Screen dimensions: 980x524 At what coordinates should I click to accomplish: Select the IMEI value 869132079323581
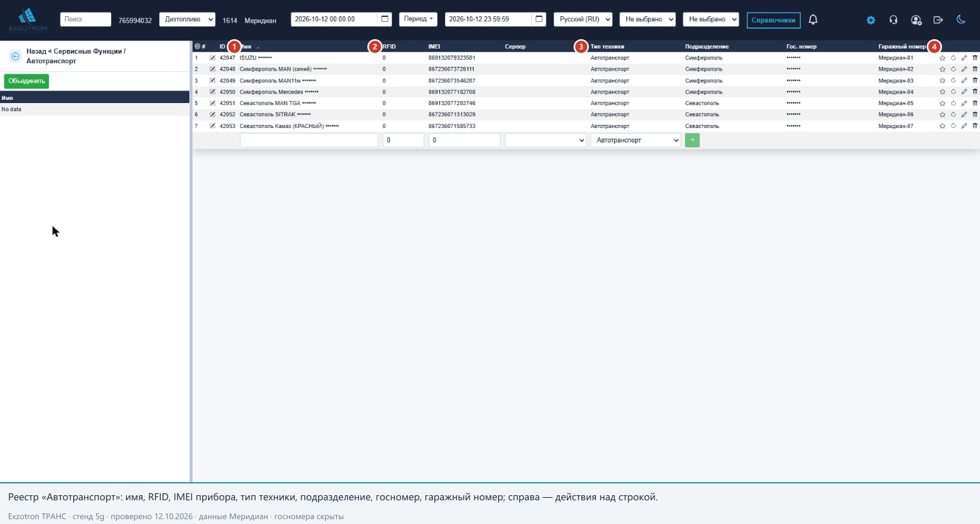(452, 58)
